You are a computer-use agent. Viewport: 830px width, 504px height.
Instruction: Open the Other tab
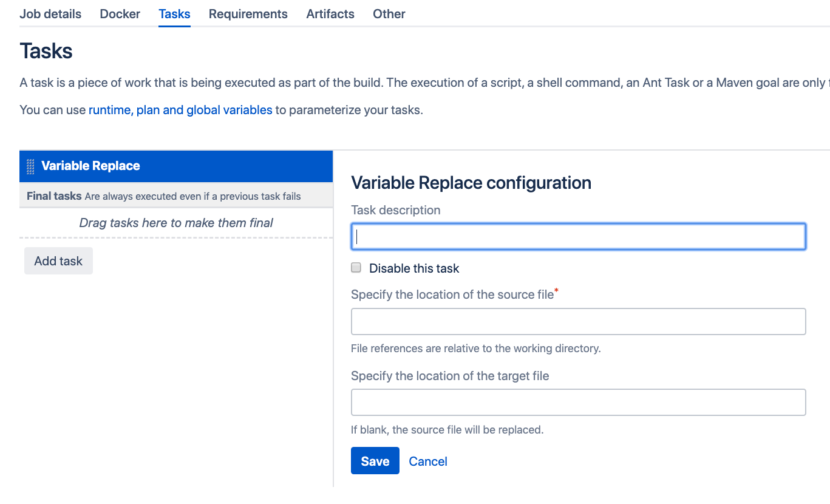click(389, 14)
